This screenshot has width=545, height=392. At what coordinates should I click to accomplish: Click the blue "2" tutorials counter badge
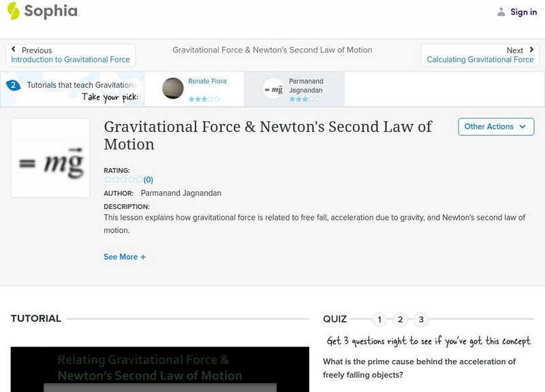click(12, 84)
